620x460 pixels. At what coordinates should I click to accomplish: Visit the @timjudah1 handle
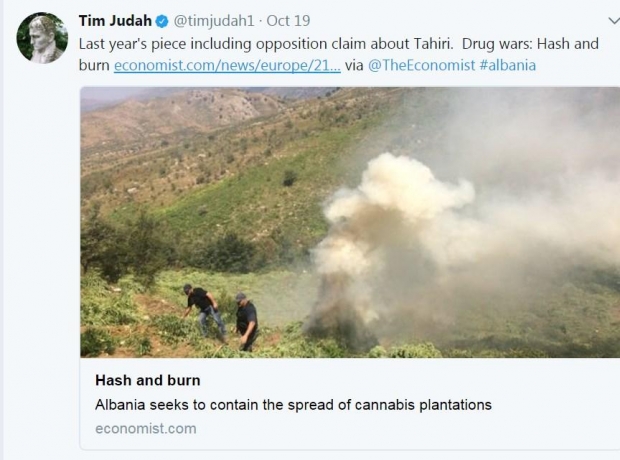(214, 21)
